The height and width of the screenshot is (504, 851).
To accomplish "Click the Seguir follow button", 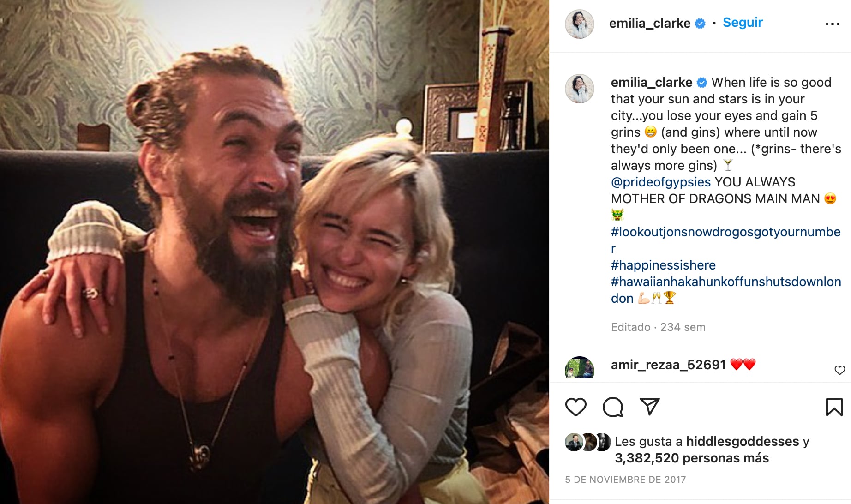I will (x=742, y=23).
